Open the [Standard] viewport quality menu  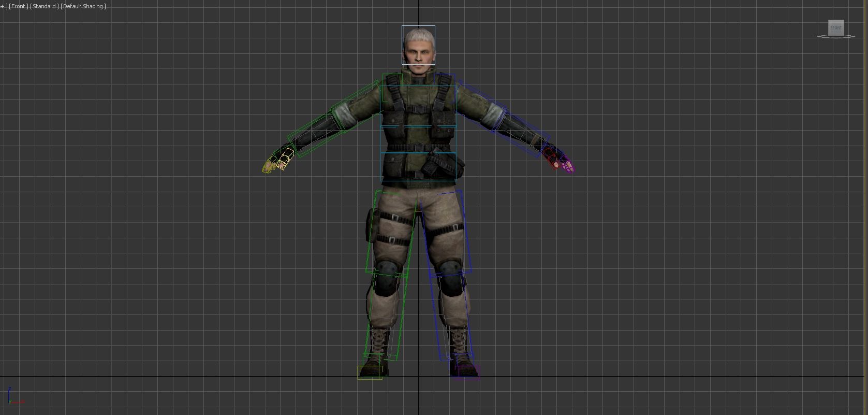click(45, 6)
